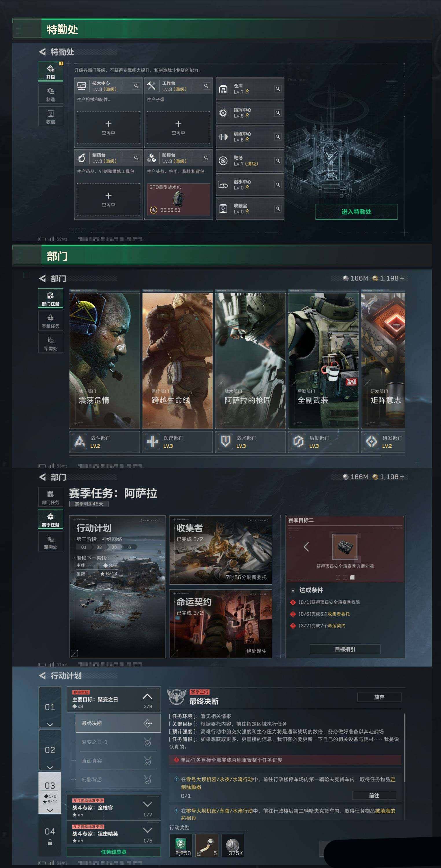The width and height of the screenshot is (441, 868).
Task: Open the 全副武装 logistics card
Action: (x=323, y=361)
